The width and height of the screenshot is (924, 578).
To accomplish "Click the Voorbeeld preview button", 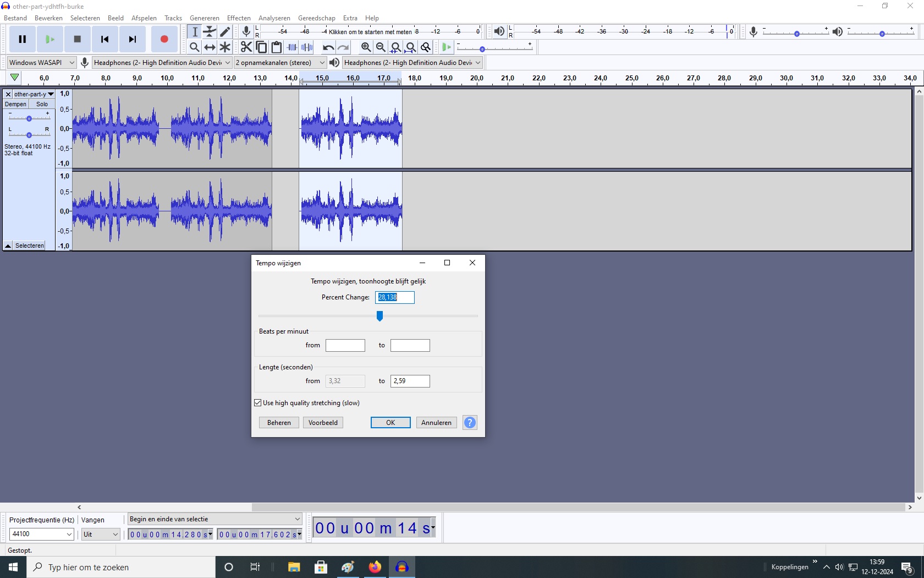I will pyautogui.click(x=323, y=423).
